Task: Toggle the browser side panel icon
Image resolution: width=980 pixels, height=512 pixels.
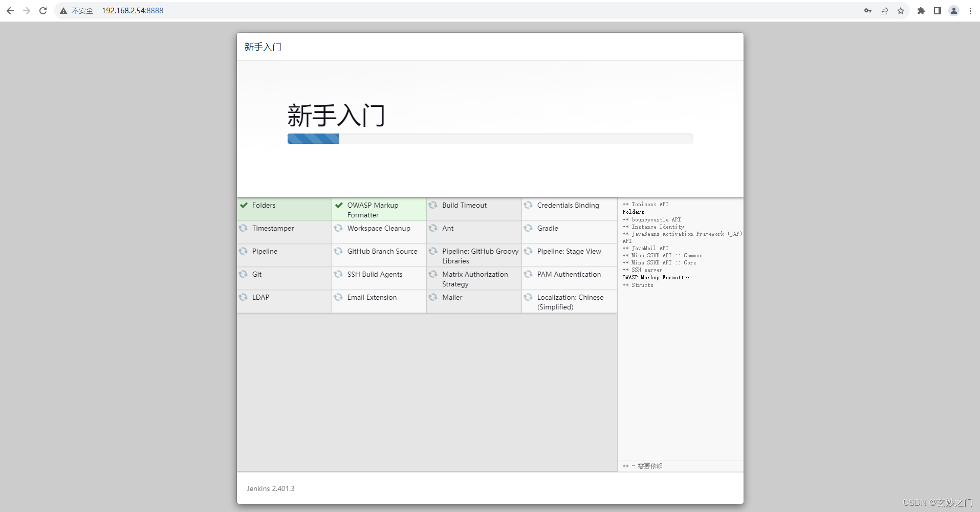Action: pyautogui.click(x=938, y=11)
